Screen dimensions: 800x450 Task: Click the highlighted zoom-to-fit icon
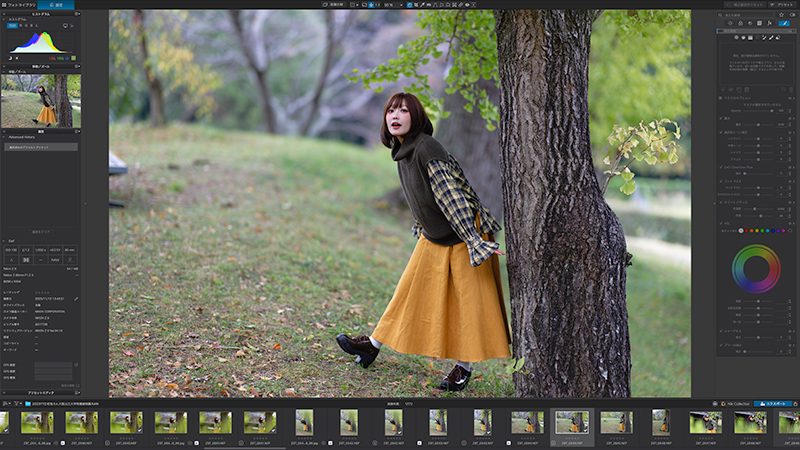click(371, 5)
